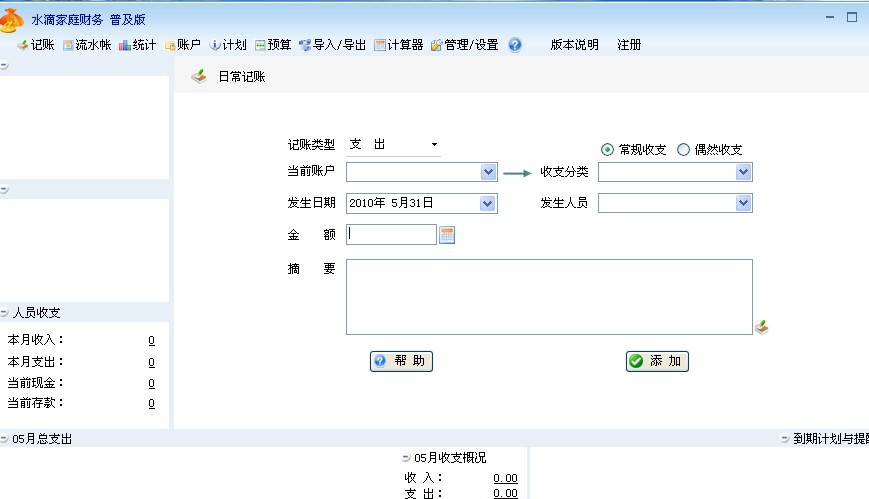Click the 支出 0.00 link in 收支概况
The width and height of the screenshot is (869, 499).
[505, 493]
